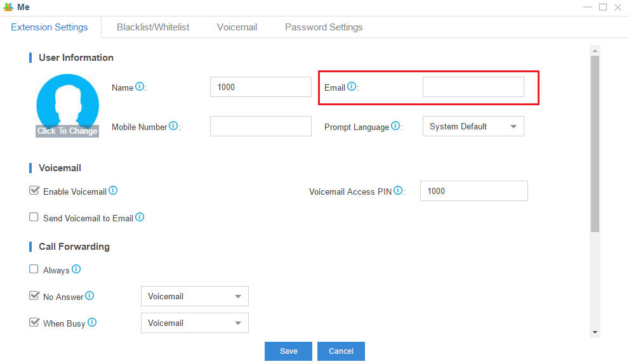The image size is (629, 364).
Task: Enable Send Voicemail to Email checkbox
Action: pos(34,217)
